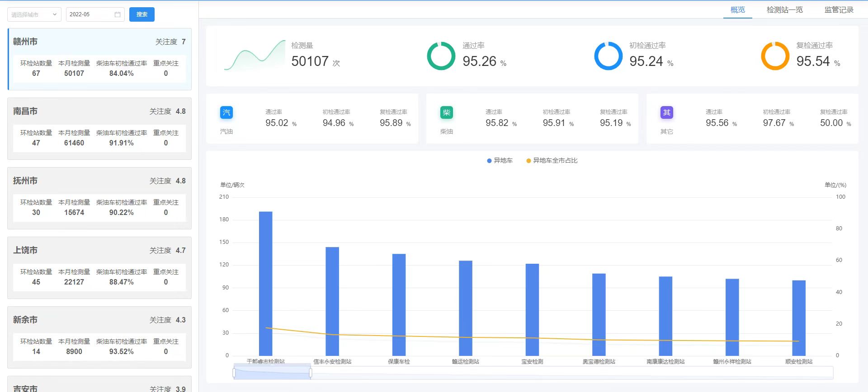This screenshot has height=392, width=868.
Task: Click the bar for 奥宝德检测站
Action: (x=599, y=315)
